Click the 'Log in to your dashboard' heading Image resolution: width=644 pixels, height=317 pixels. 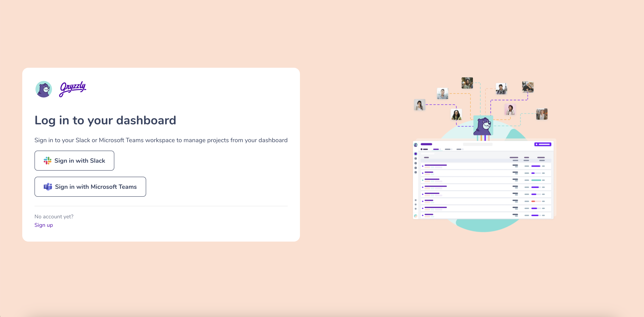coord(105,120)
